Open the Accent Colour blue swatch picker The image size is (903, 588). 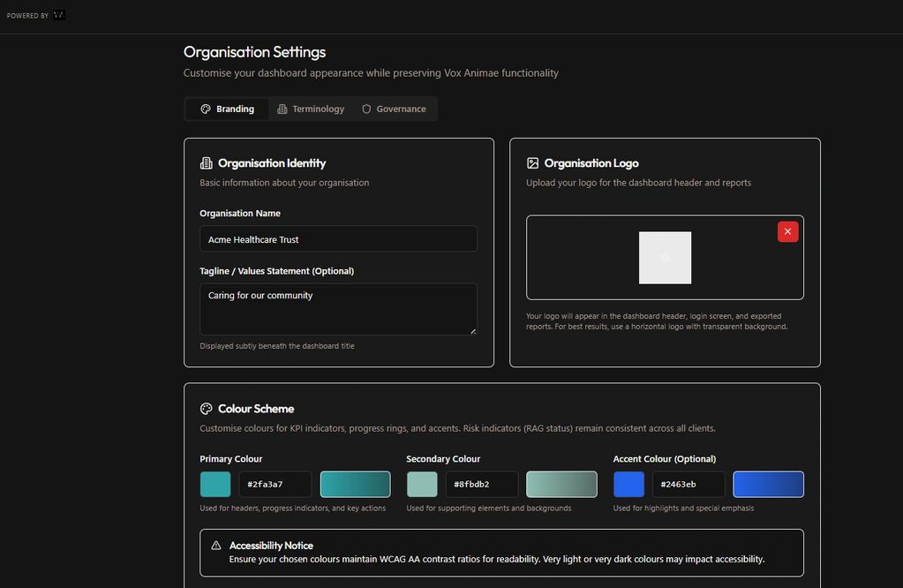[628, 484]
